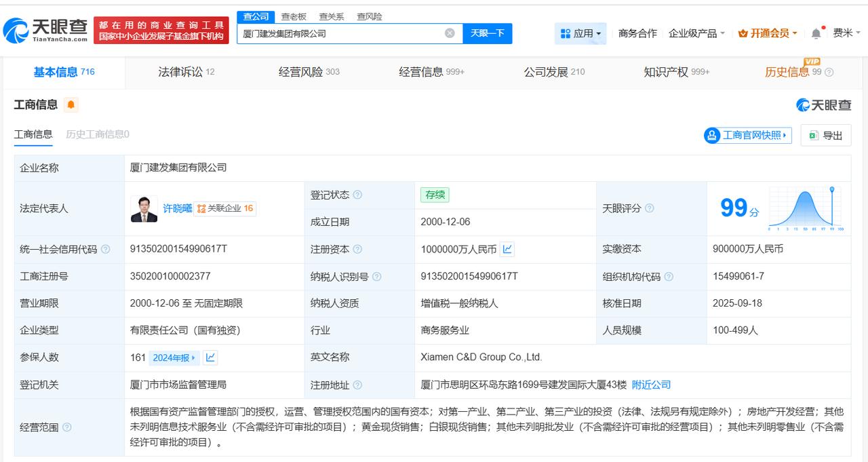Click the 存续 status badge

pyautogui.click(x=435, y=195)
